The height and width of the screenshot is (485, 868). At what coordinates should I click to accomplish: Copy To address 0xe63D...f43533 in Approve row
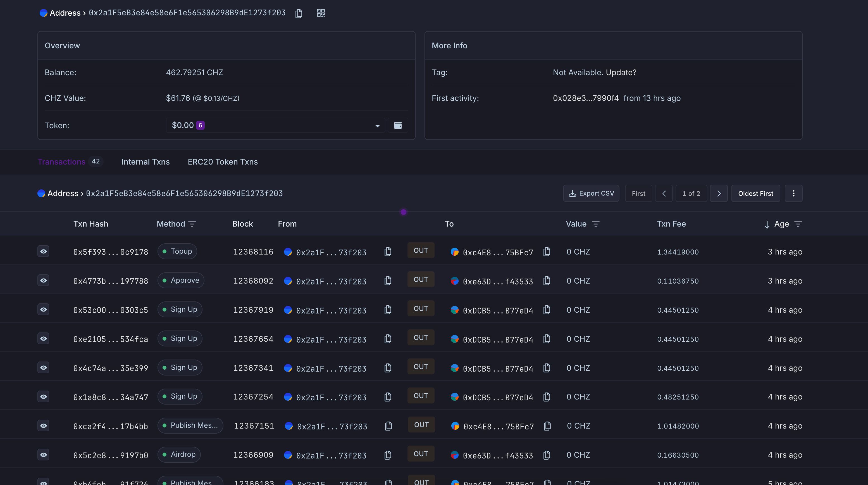pos(547,281)
